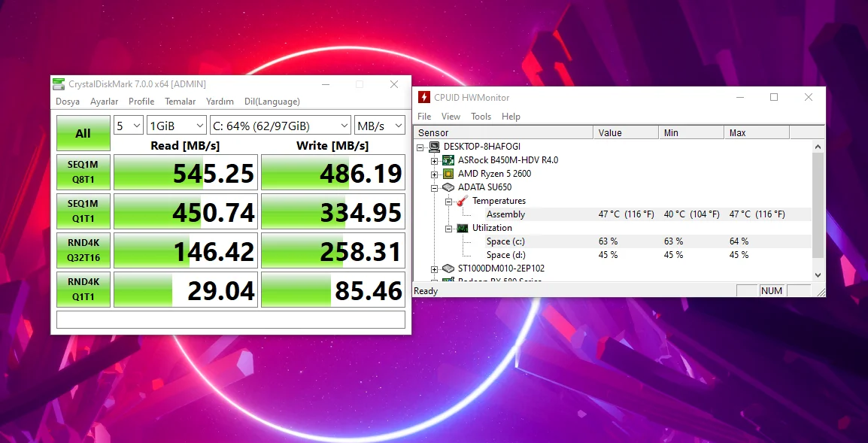
Task: Collapse the Temperatures node
Action: pyautogui.click(x=449, y=202)
